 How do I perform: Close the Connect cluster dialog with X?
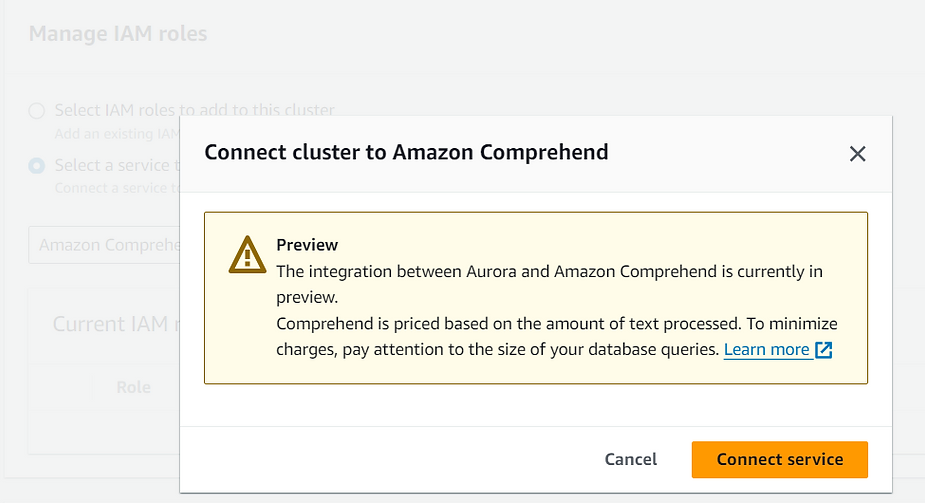(x=857, y=154)
